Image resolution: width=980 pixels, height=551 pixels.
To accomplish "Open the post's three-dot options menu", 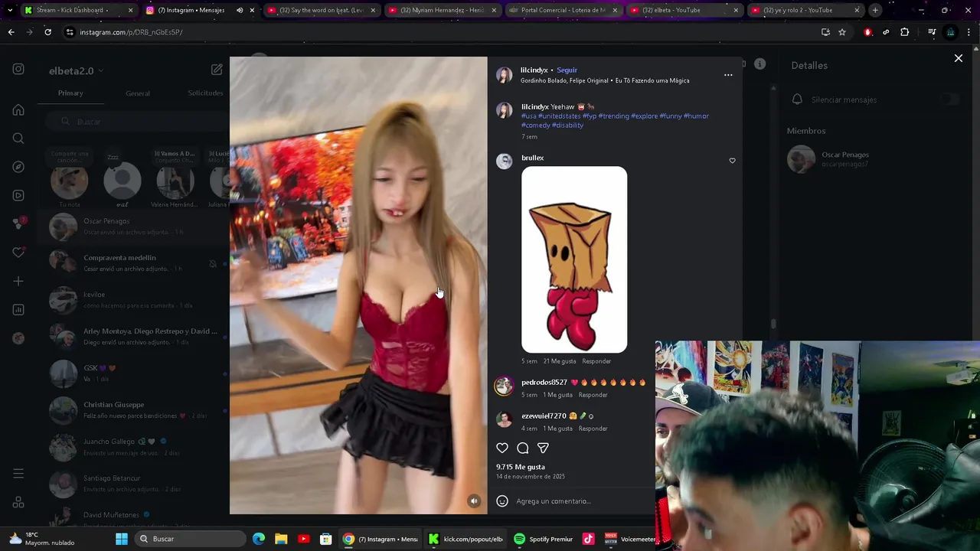I will pyautogui.click(x=728, y=75).
